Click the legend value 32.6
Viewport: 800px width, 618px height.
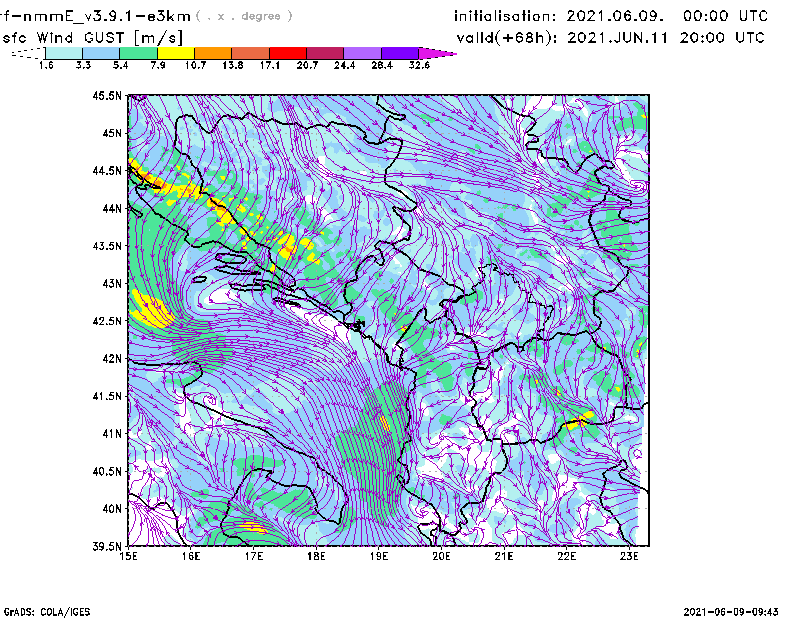(419, 65)
